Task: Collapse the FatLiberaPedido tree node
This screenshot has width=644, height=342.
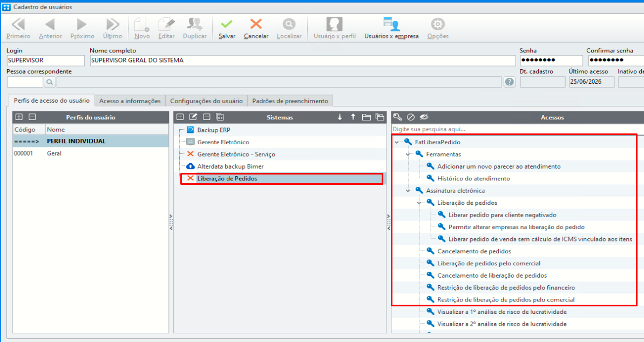Action: [397, 142]
